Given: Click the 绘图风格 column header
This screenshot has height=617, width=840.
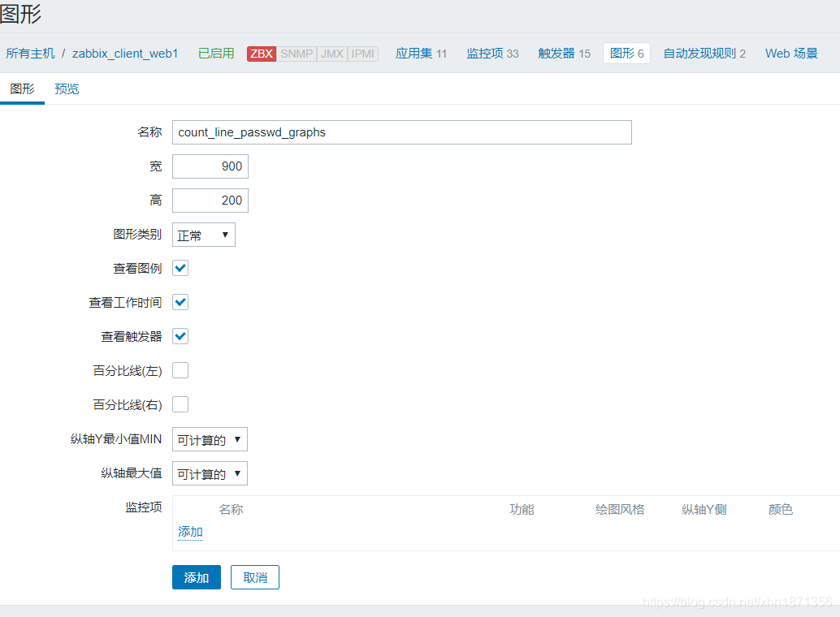Looking at the screenshot, I should tap(620, 509).
